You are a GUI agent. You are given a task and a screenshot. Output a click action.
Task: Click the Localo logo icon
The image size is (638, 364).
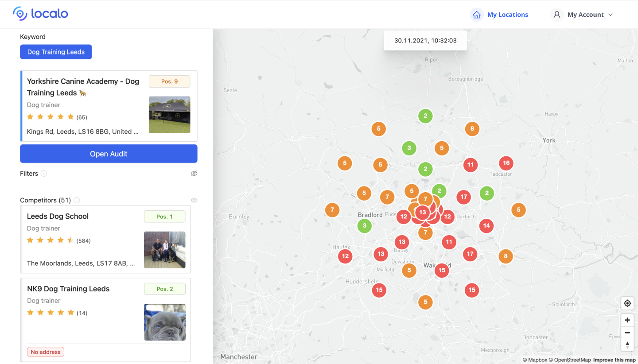(20, 14)
